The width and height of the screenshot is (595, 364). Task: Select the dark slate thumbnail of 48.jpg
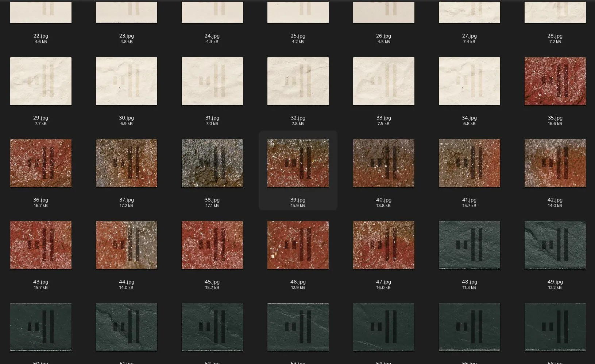[x=470, y=245]
